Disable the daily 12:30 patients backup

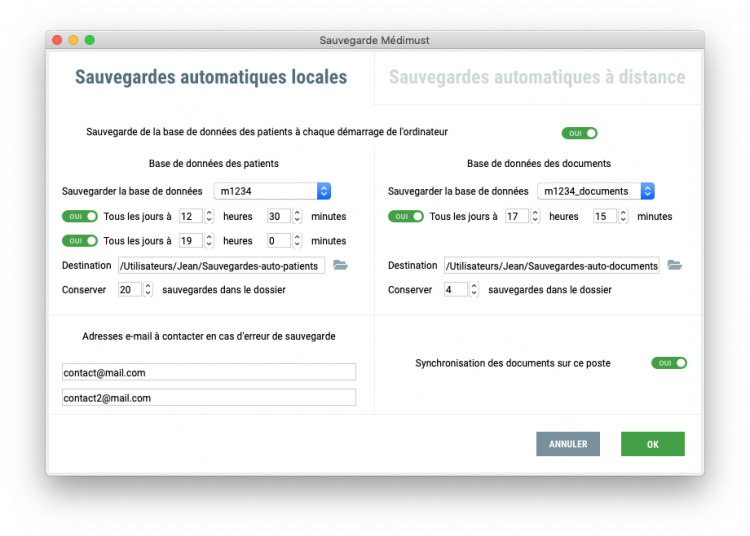coord(80,216)
